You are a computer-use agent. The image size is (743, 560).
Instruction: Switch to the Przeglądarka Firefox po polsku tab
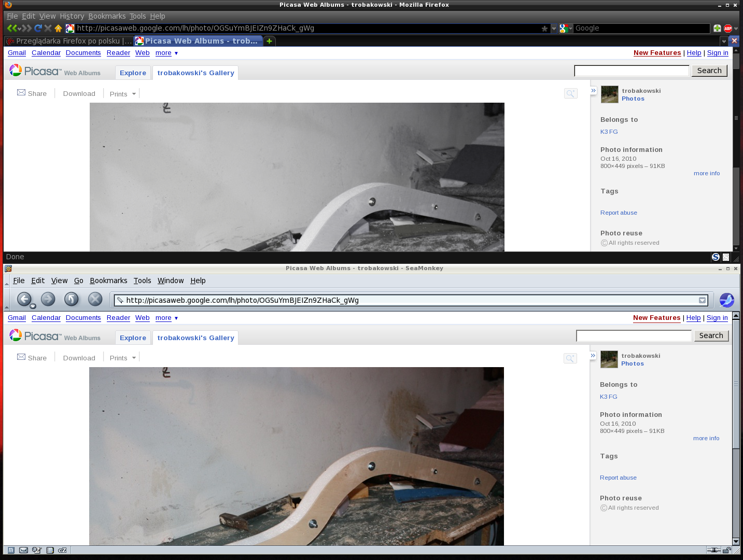click(68, 41)
